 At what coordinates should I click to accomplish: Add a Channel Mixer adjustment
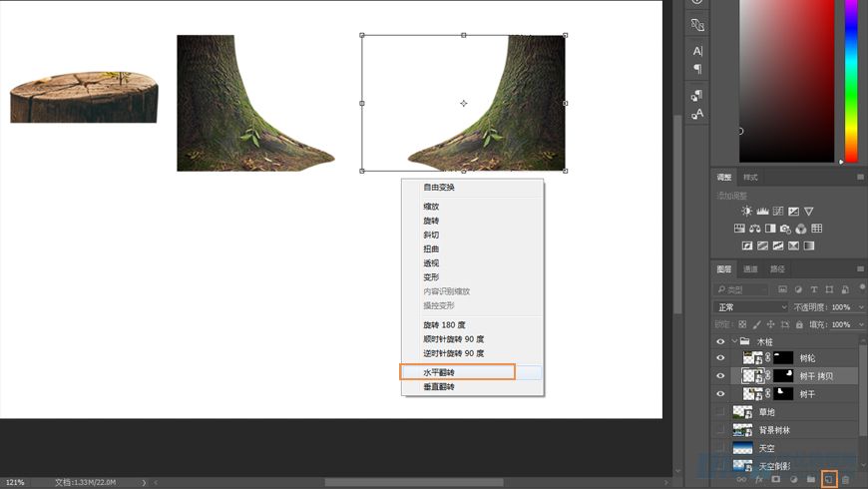point(801,229)
